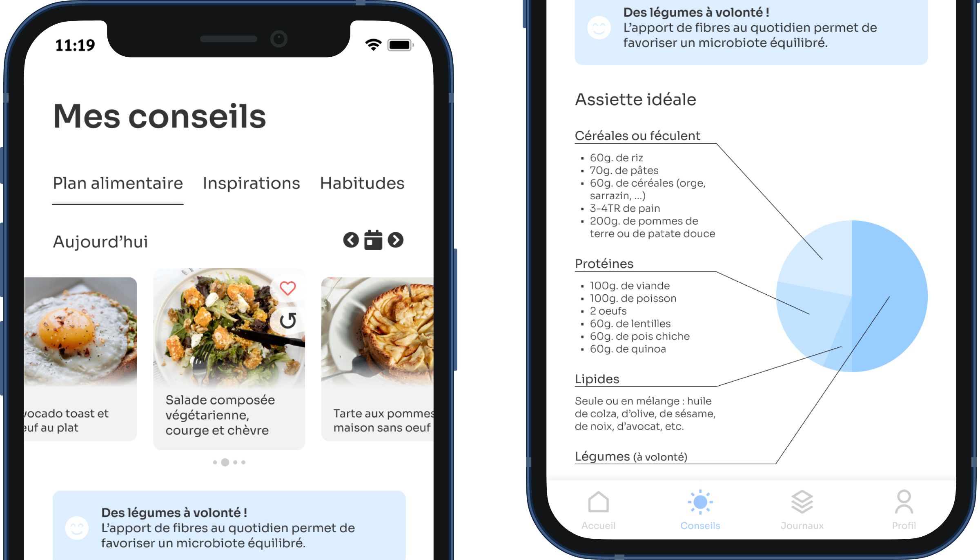Select the Plan alimentaire tab
This screenshot has height=560, width=980.
click(x=119, y=182)
